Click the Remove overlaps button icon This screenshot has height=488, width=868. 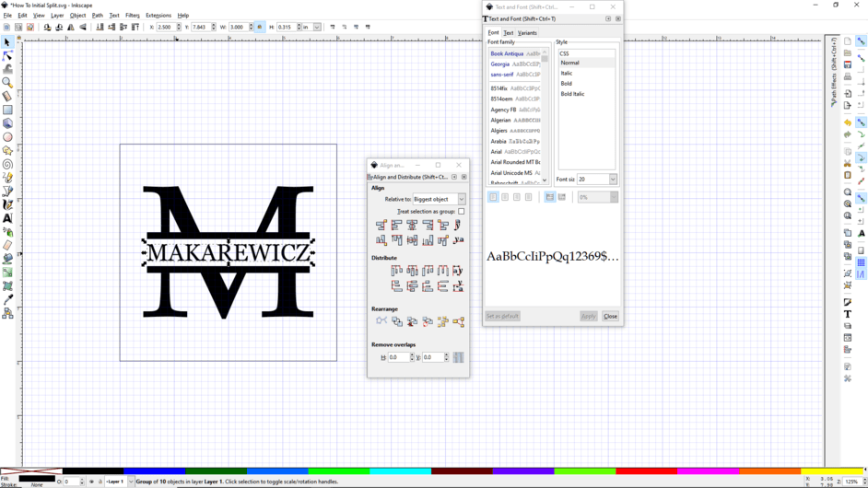point(458,357)
